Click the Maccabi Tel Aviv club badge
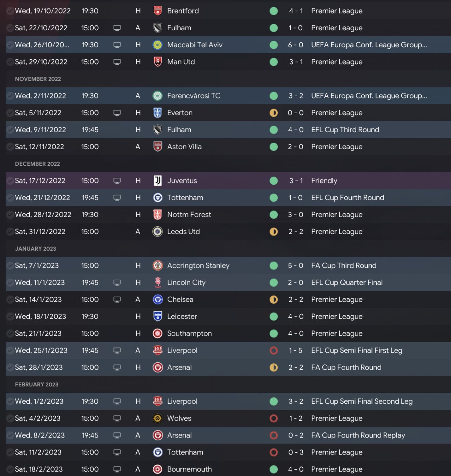This screenshot has height=476, width=451. coord(157,45)
